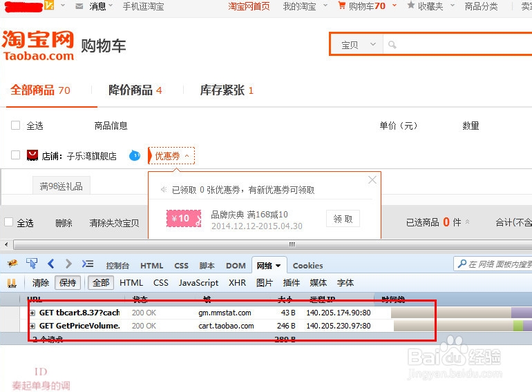Activate the Firebug element inspector icon

pyautogui.click(x=32, y=264)
